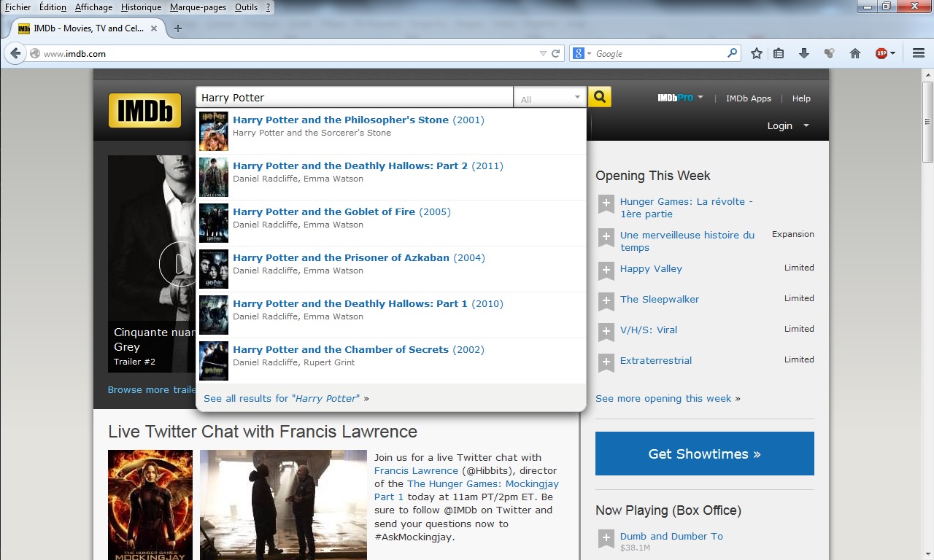
Task: Open the downloads arrow icon
Action: [804, 53]
